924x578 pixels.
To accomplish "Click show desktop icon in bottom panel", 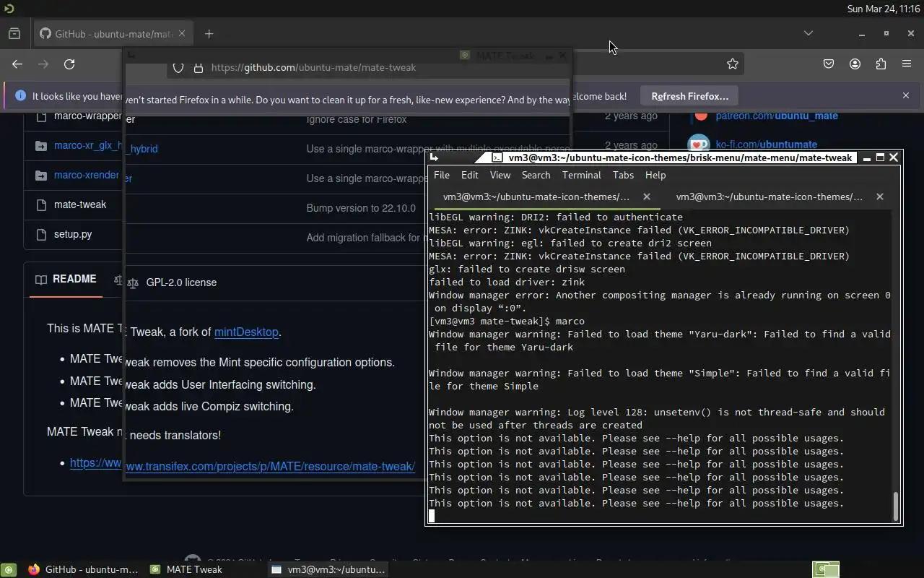I will pos(9,569).
